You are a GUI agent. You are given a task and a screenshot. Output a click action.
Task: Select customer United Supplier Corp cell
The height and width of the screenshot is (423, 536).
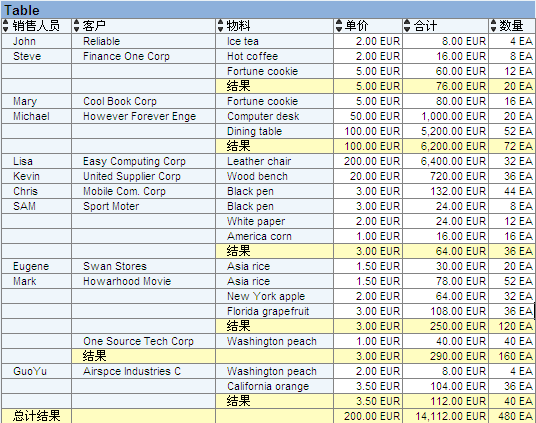point(144,176)
